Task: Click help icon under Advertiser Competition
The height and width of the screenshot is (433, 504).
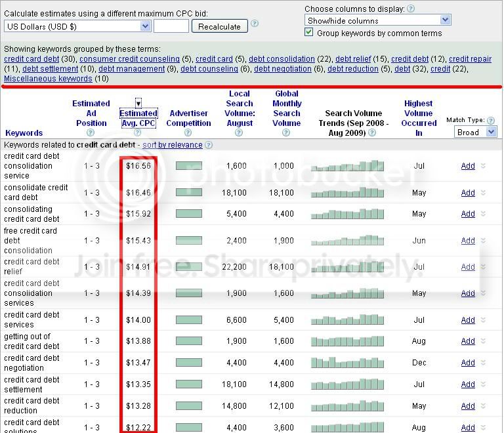Action: (188, 133)
